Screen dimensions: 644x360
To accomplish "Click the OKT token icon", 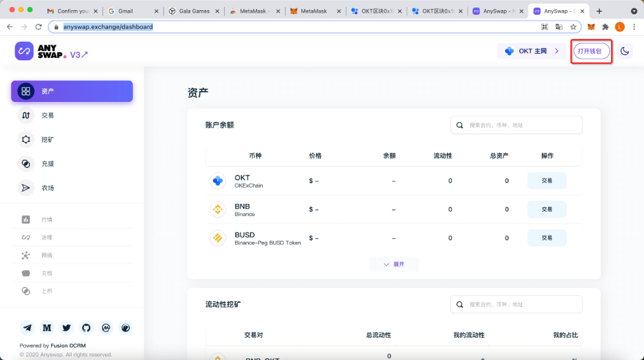I will [218, 181].
